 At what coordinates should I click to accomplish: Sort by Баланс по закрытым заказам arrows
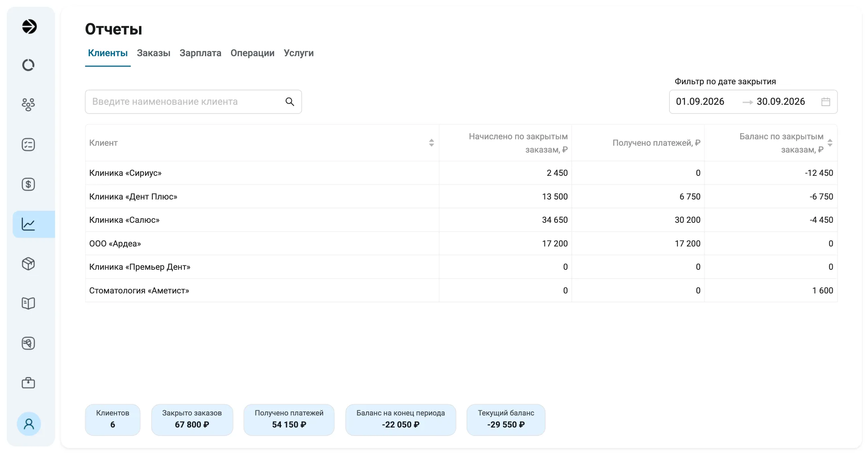830,143
